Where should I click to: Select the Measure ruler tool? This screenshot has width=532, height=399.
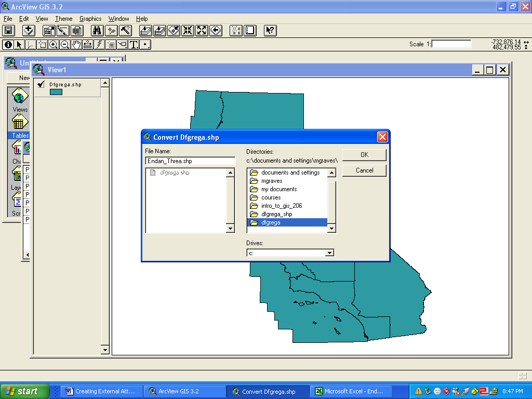(87, 45)
